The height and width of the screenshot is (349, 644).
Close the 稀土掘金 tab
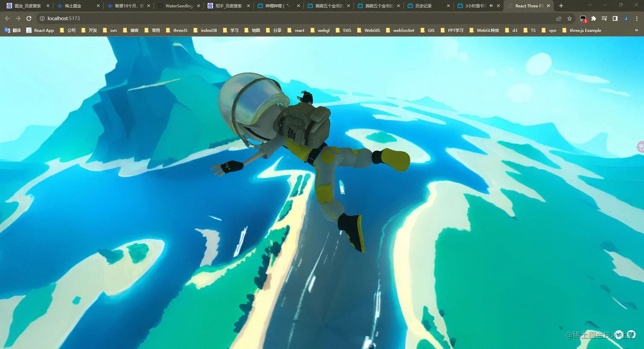point(98,6)
